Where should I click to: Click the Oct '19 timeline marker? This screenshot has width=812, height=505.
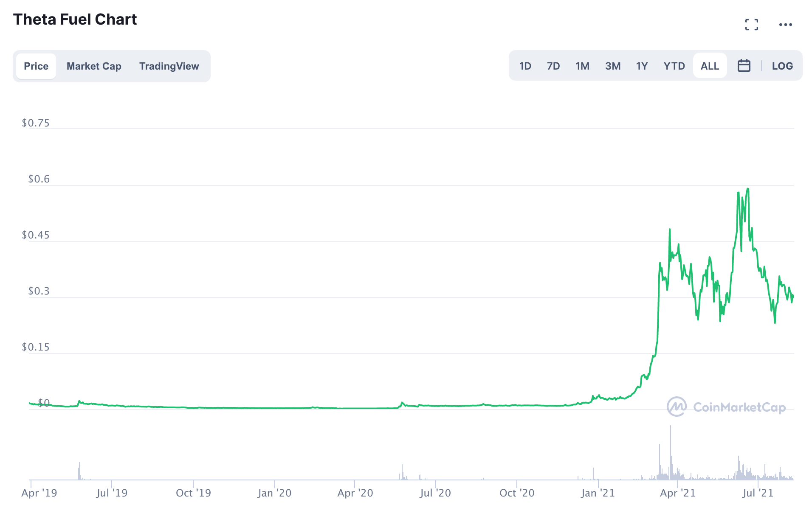(193, 493)
